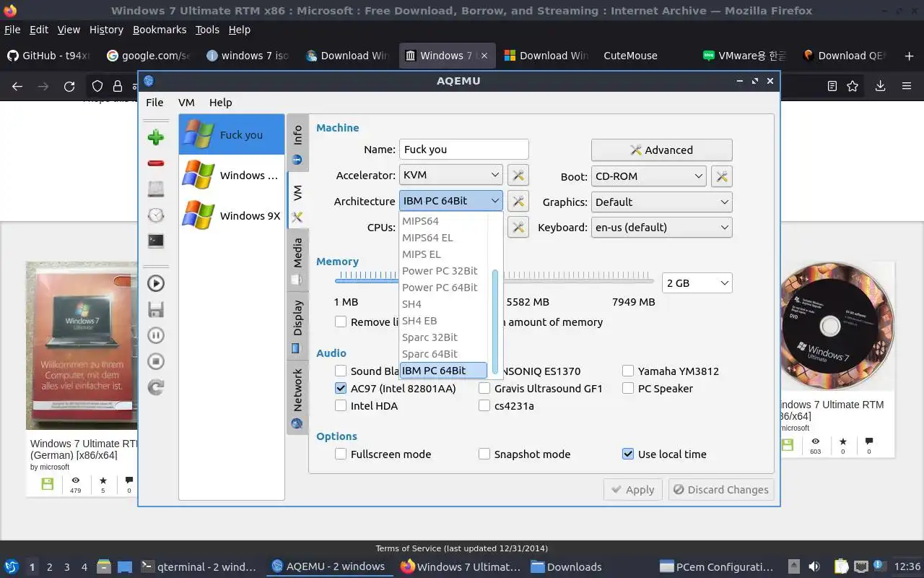Enable Gravis Ultrasound GF1 checkbox
The width and height of the screenshot is (924, 578).
pyautogui.click(x=484, y=388)
